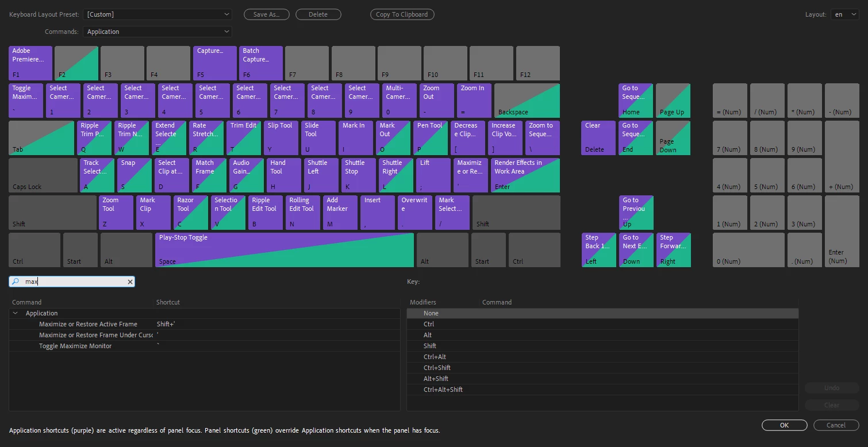Select the Alt+Shift row in the Modifiers list
The width and height of the screenshot is (868, 447).
[x=602, y=379]
